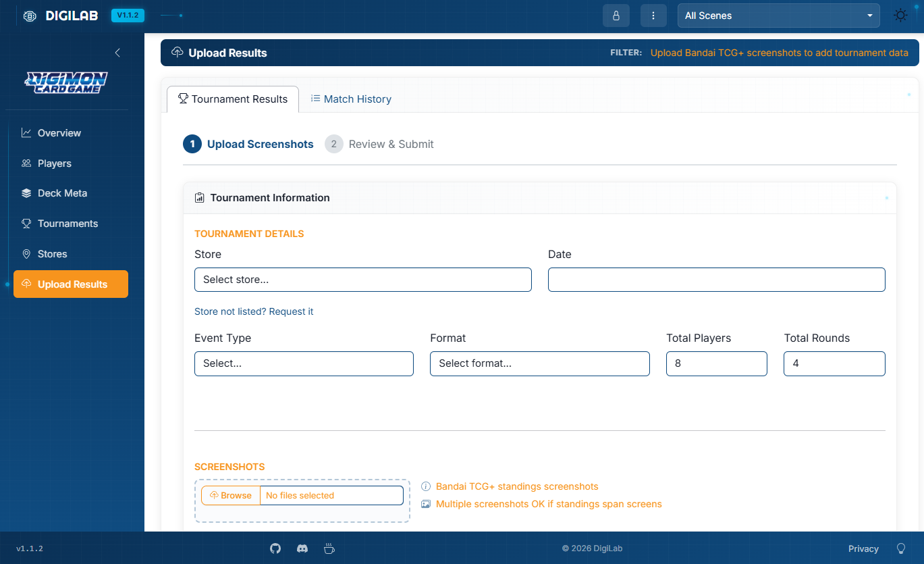This screenshot has width=924, height=564.
Task: Go to Deck Meta in sidebar
Action: click(62, 193)
